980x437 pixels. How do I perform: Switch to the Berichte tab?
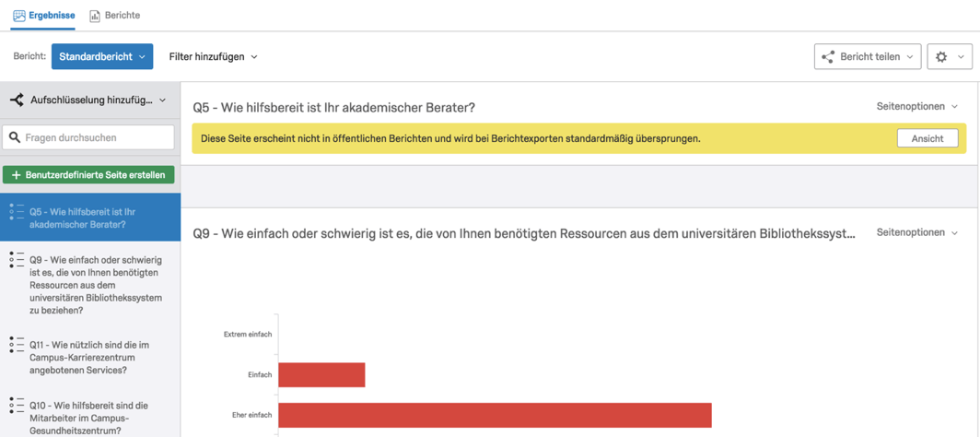(115, 15)
